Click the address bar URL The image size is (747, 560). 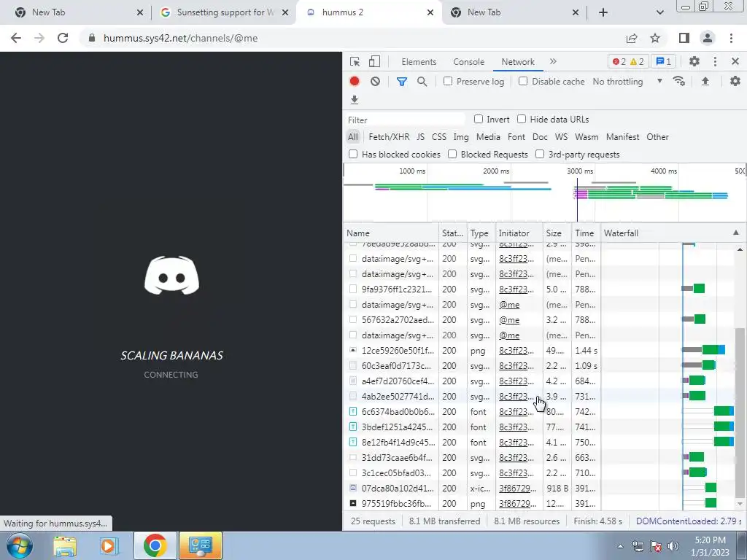click(x=181, y=38)
